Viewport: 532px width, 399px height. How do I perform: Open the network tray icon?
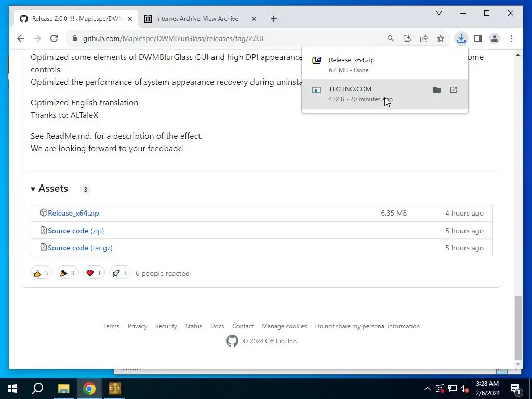tap(453, 389)
